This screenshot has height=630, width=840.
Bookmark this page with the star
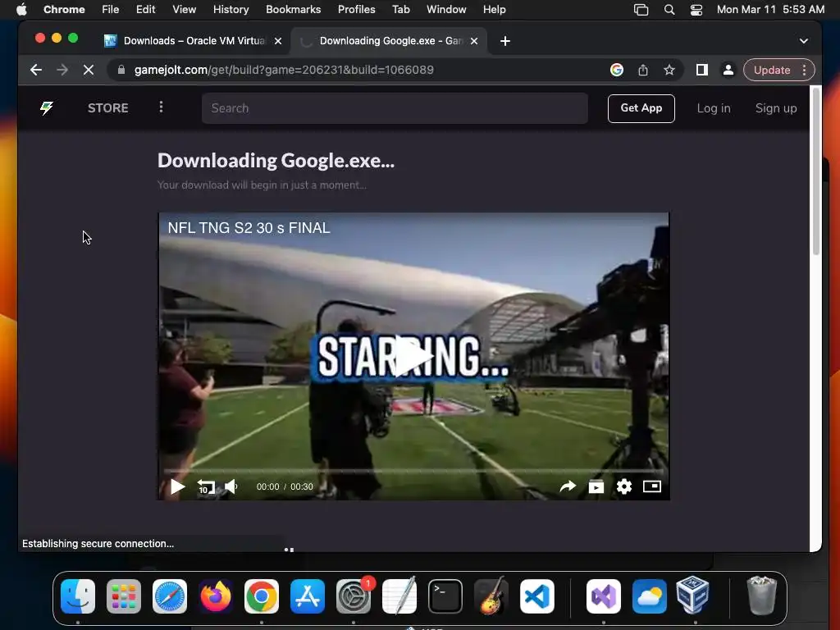(x=669, y=70)
